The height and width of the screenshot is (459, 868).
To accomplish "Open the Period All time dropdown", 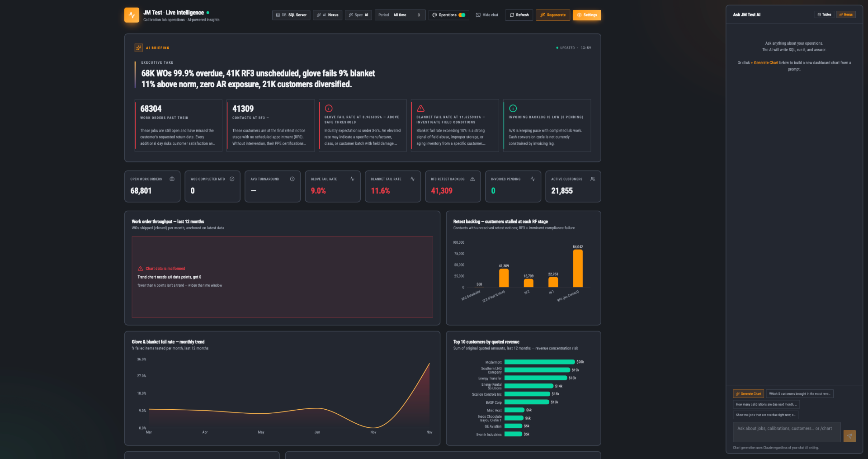I will click(x=400, y=15).
